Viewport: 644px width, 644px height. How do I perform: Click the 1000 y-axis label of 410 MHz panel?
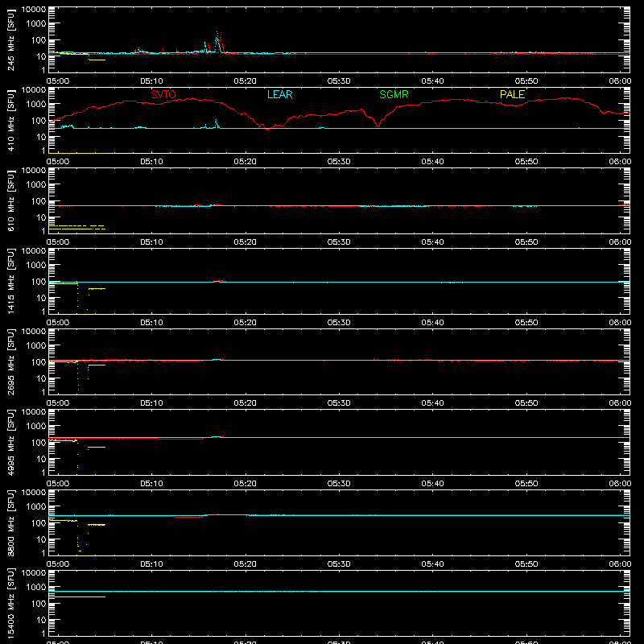[x=35, y=105]
